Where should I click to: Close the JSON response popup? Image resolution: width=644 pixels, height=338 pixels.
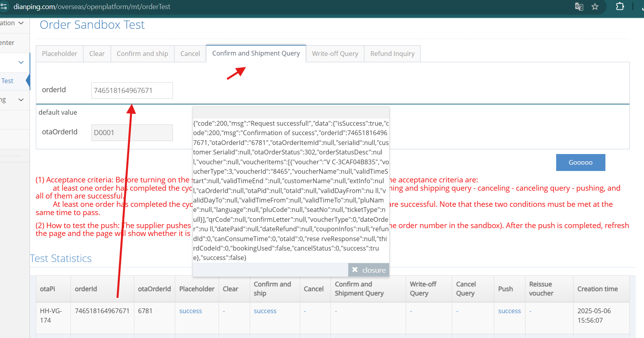(x=369, y=270)
